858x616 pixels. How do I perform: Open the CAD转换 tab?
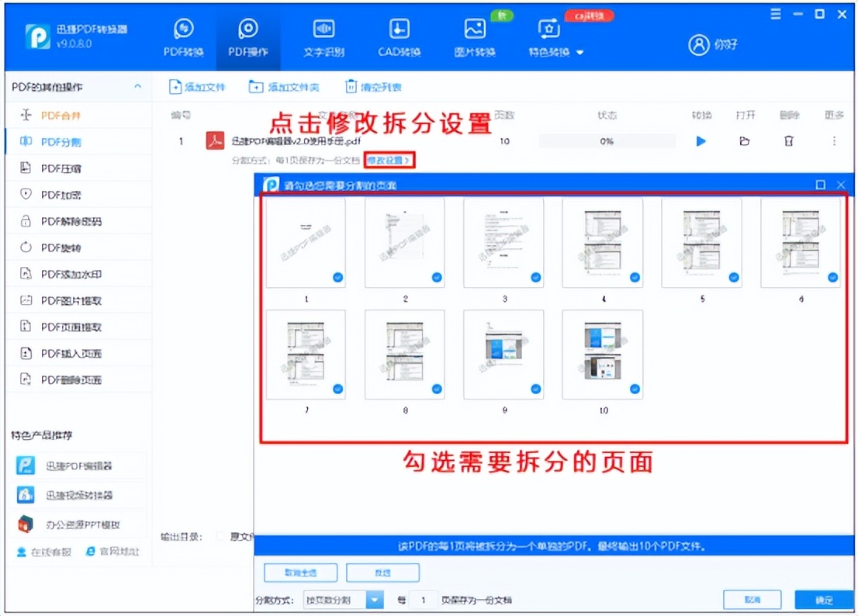click(399, 38)
